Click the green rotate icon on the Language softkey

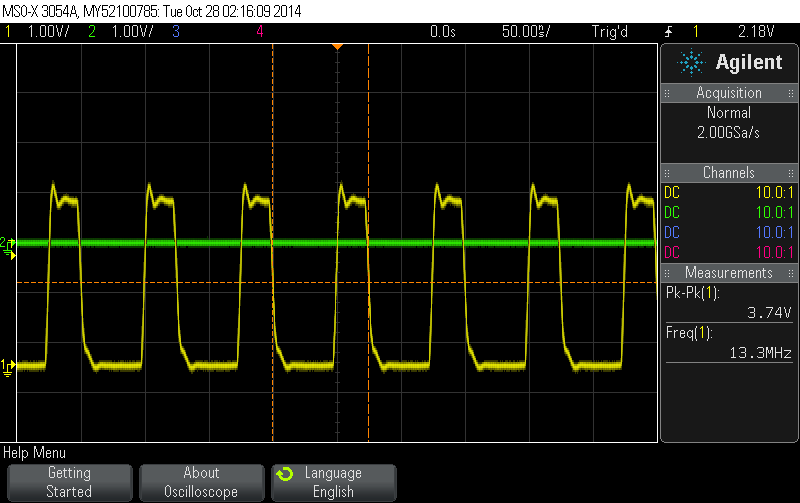285,474
